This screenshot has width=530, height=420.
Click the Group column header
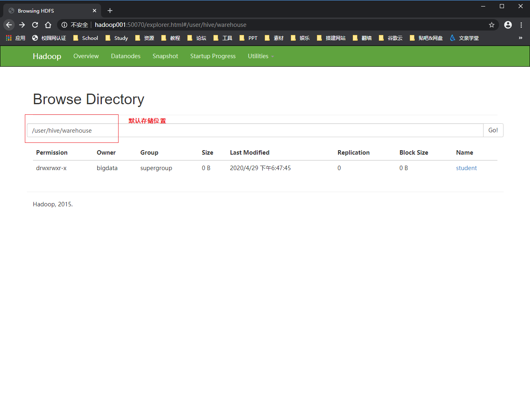[x=149, y=153]
